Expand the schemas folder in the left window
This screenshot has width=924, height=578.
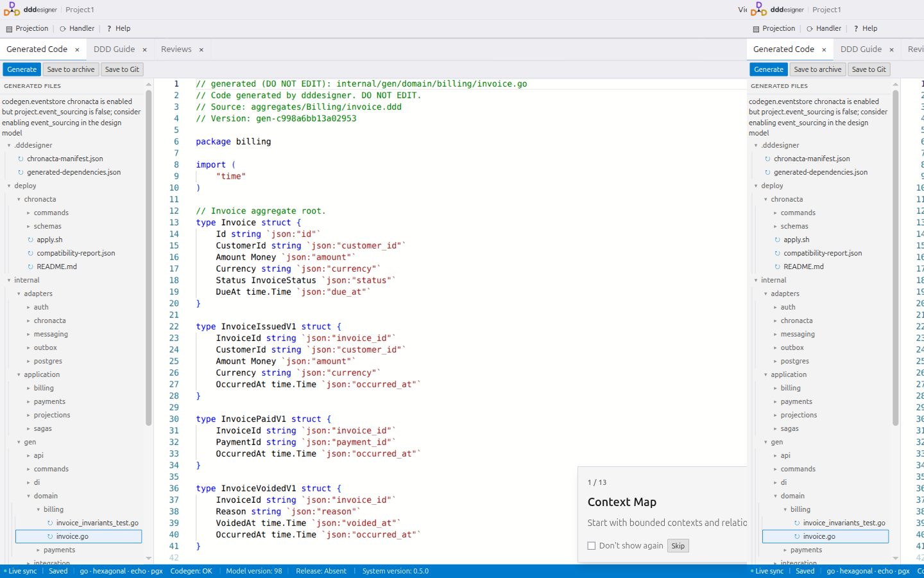[28, 227]
